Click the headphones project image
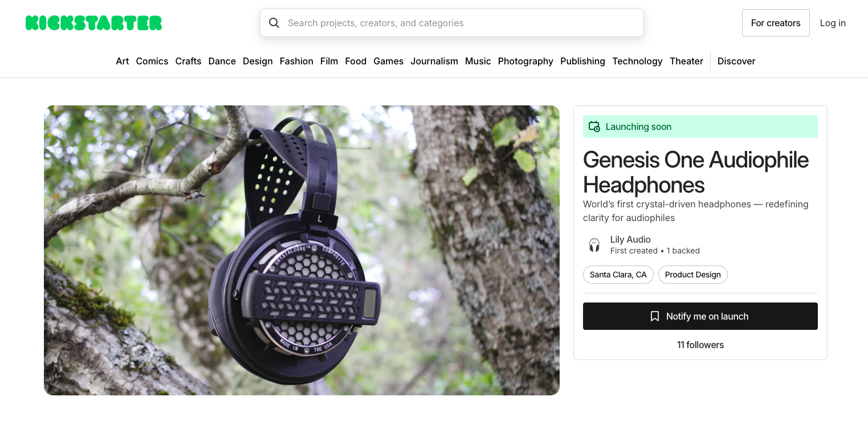The image size is (868, 421). [301, 250]
